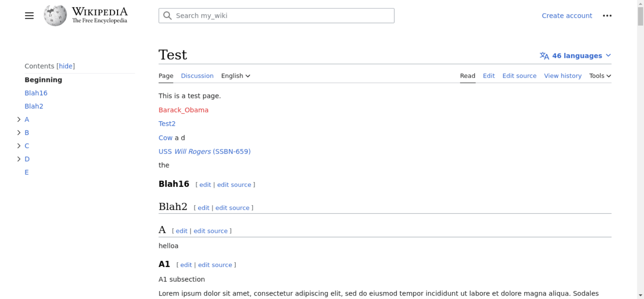The height and width of the screenshot is (299, 644).
Task: Expand section D in contents
Action: (x=19, y=159)
